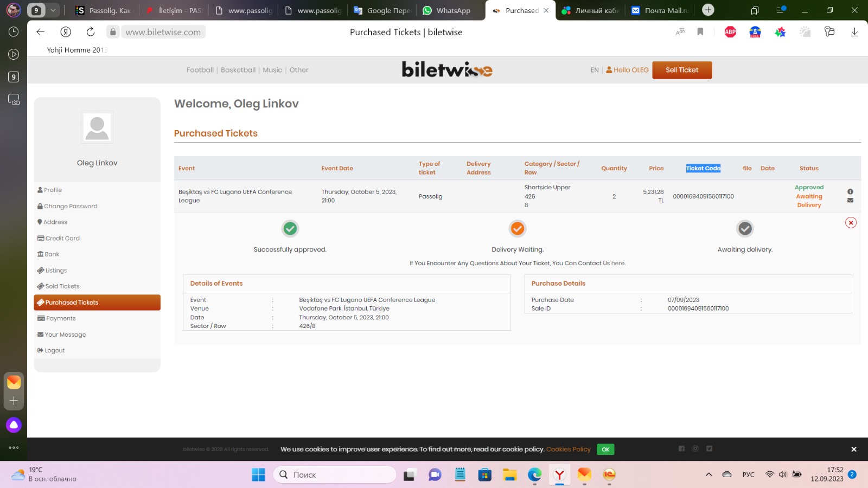The image size is (868, 488).
Task: Click the Instagram icon in footer
Action: (695, 448)
